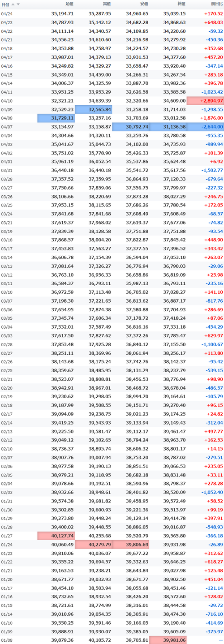The image size is (224, 644).
Task: Sort dates ascending with the up arrow
Action: [x=13, y=4]
